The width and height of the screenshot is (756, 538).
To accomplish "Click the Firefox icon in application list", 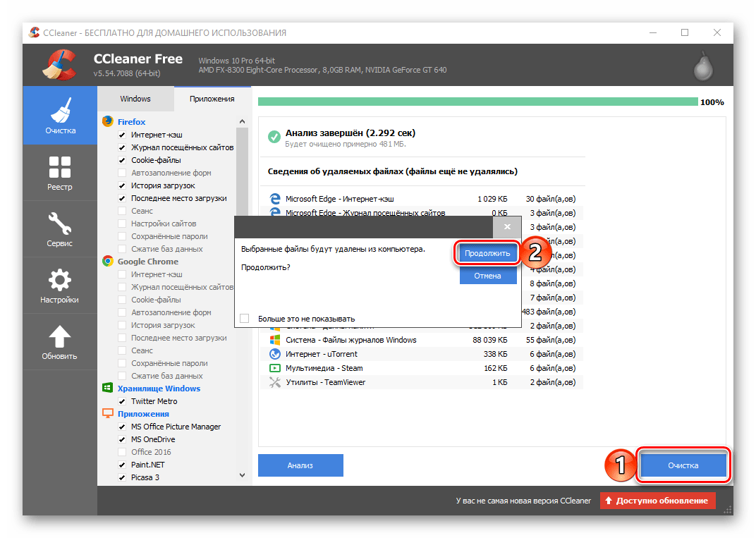I will pos(108,121).
